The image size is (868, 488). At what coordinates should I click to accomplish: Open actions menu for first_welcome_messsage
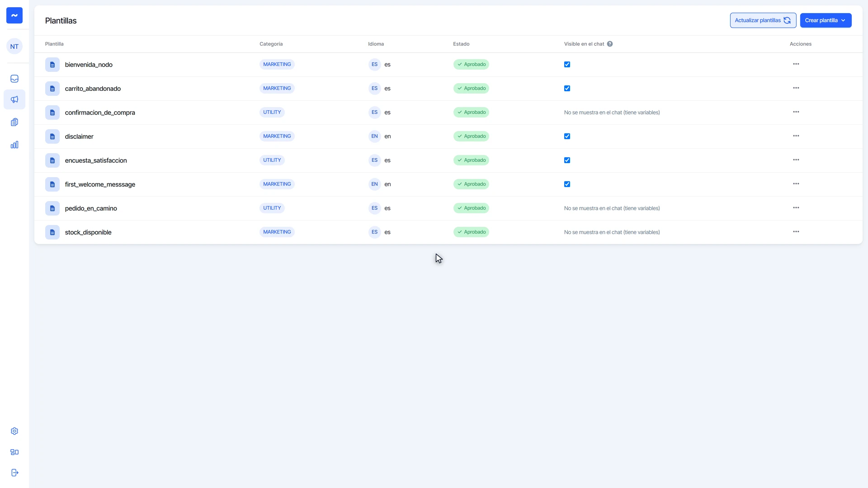796,184
